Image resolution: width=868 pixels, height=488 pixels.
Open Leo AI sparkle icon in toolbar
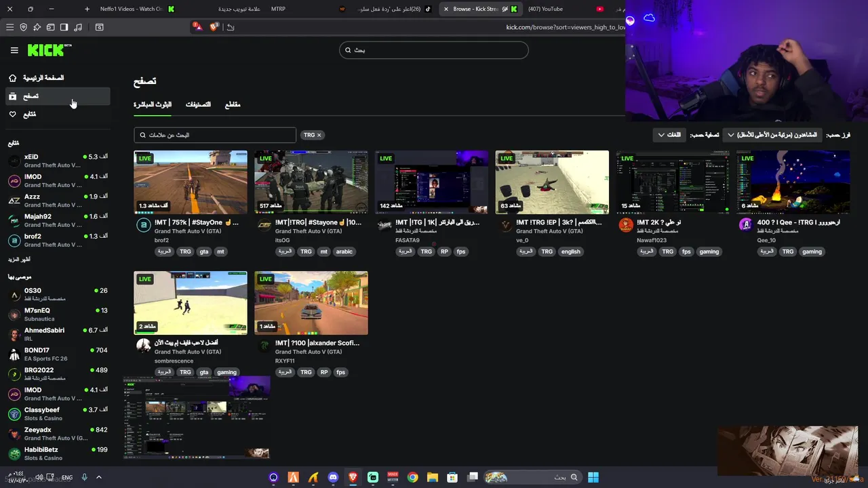37,27
